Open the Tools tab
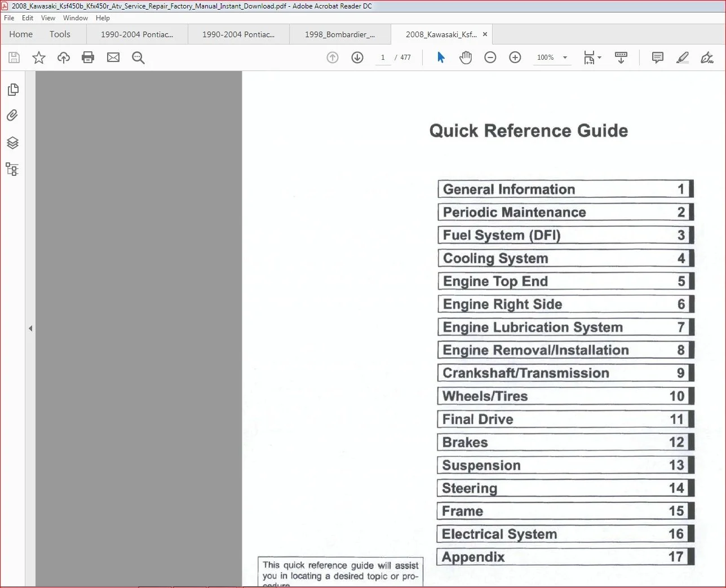 (60, 34)
